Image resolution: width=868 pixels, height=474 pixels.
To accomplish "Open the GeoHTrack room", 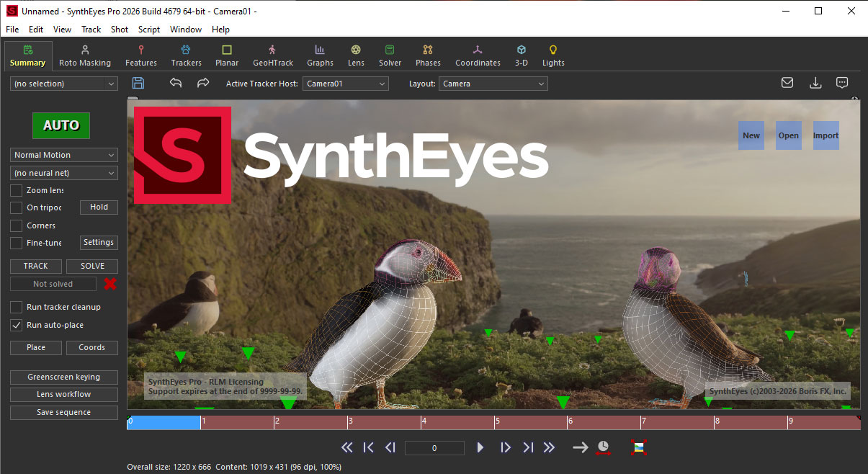I will 273,55.
